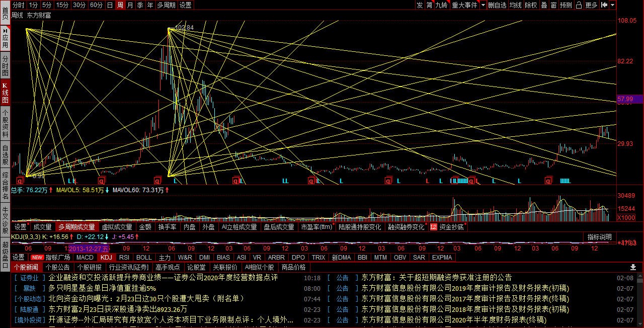Viewport: 644px width, 328px height.
Task: Select the MACD indicator tab
Action: click(85, 257)
